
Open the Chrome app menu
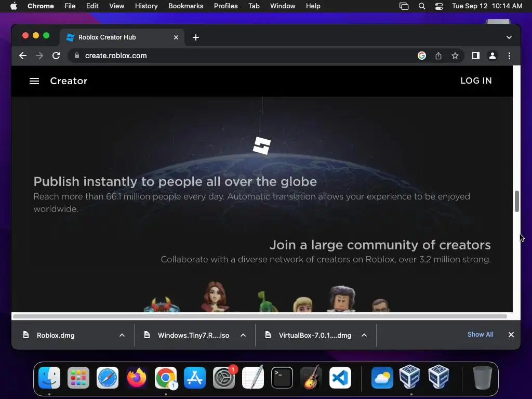point(41,6)
